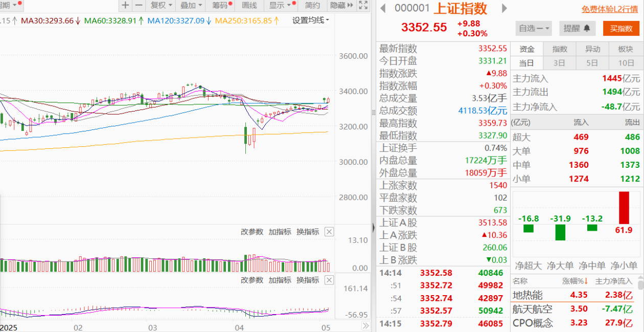The height and width of the screenshot is (332, 644).
Task: Toggle fullscreen chart expand icon
Action: click(363, 6)
